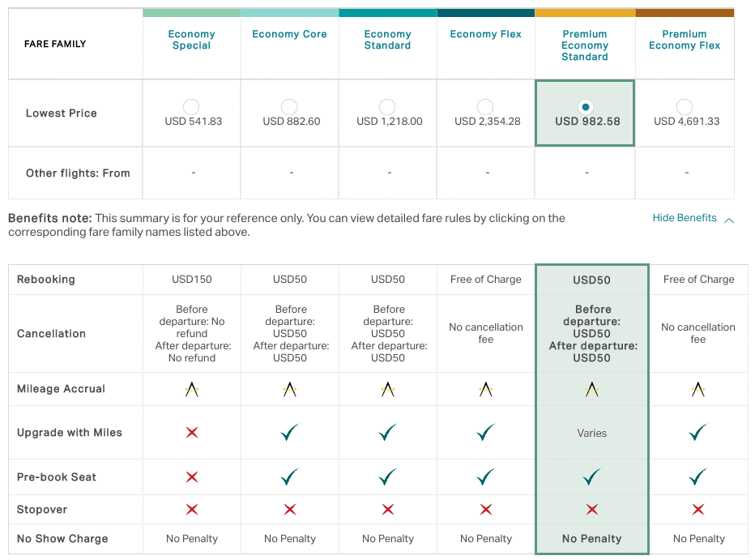Click the red X for Economy Special upgrade with miles
This screenshot has width=755, height=560.
[192, 433]
